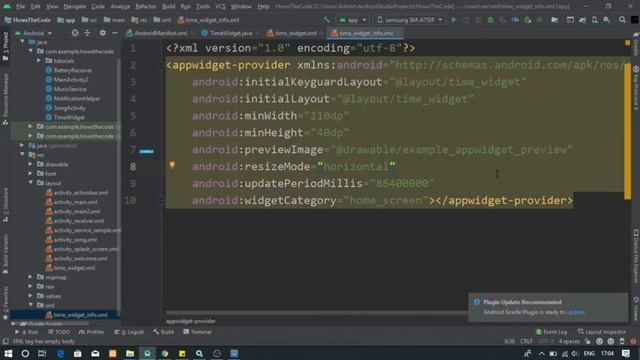This screenshot has width=640, height=360.
Task: Select activity_splash_screen.xml in layout folder
Action: [x=86, y=249]
